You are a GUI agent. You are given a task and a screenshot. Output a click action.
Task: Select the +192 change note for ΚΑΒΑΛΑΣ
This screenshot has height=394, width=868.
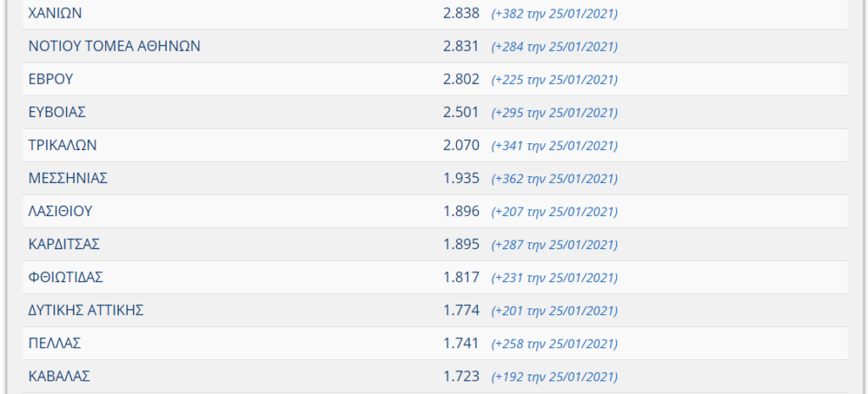[x=554, y=377]
